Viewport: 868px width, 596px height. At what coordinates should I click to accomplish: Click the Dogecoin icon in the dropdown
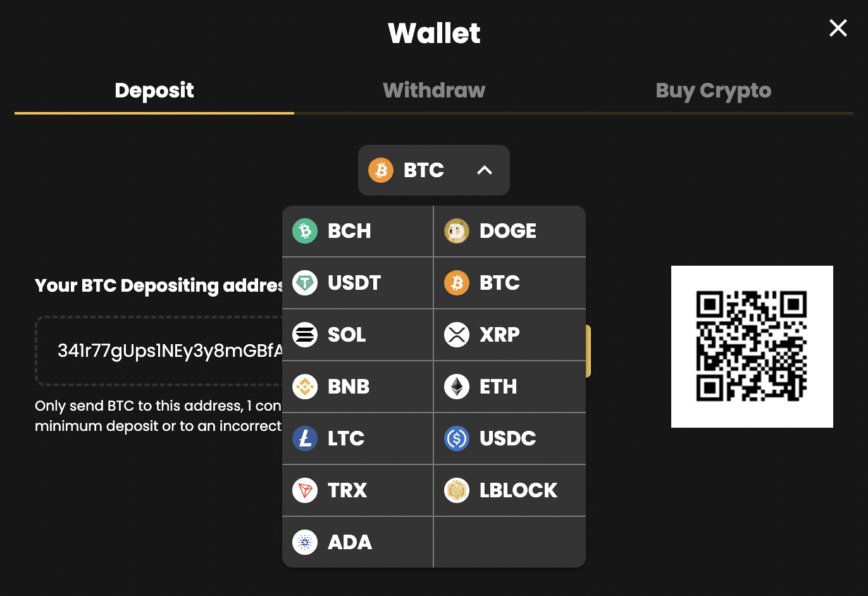(x=457, y=231)
